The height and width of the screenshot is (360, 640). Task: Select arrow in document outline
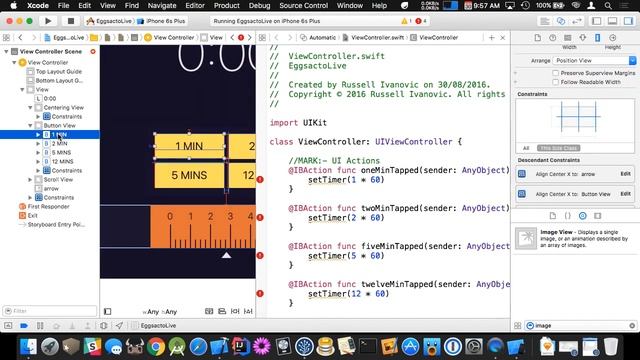tap(51, 189)
